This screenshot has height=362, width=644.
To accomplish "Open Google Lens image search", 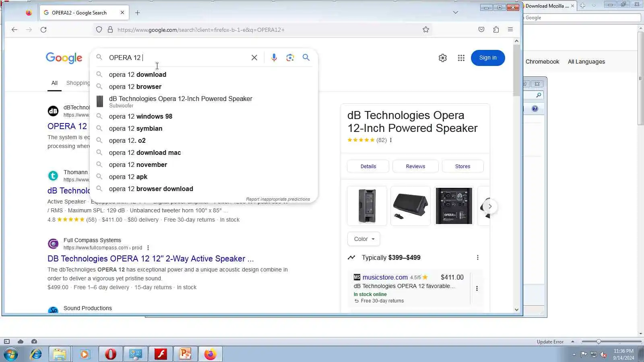I will [290, 58].
